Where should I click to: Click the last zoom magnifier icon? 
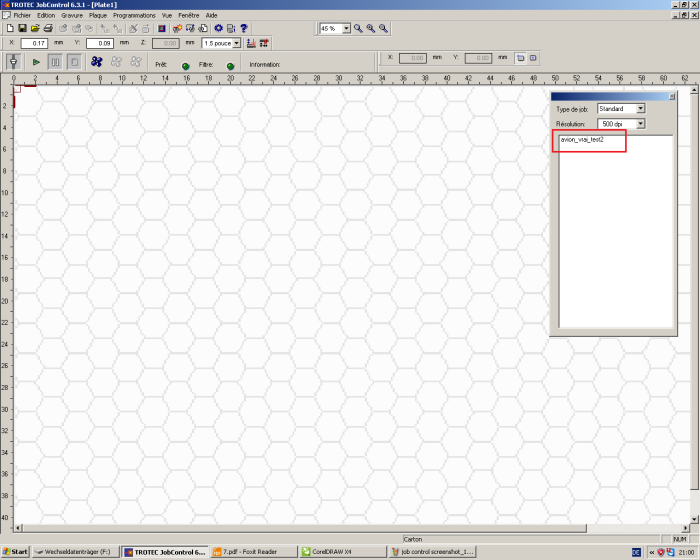(x=383, y=28)
